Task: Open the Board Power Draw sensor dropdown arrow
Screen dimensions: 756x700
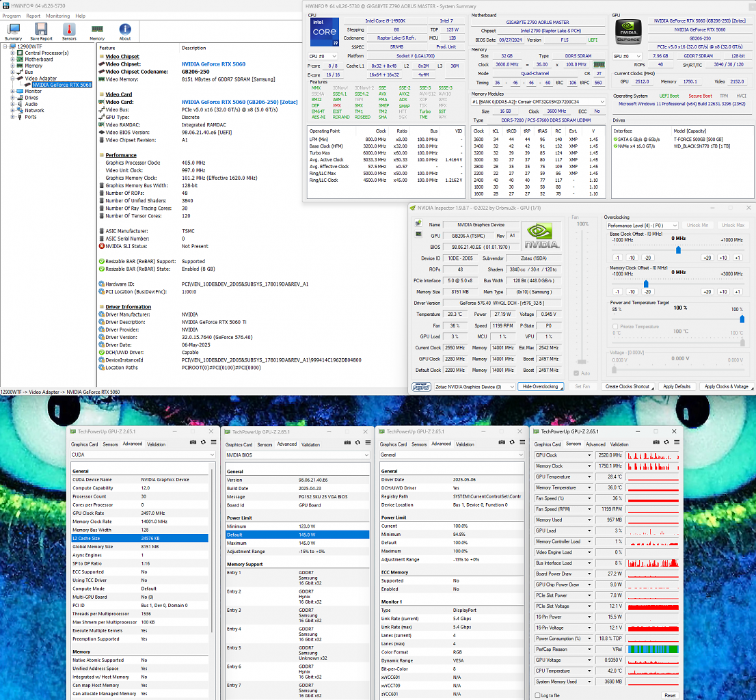Action: (589, 574)
